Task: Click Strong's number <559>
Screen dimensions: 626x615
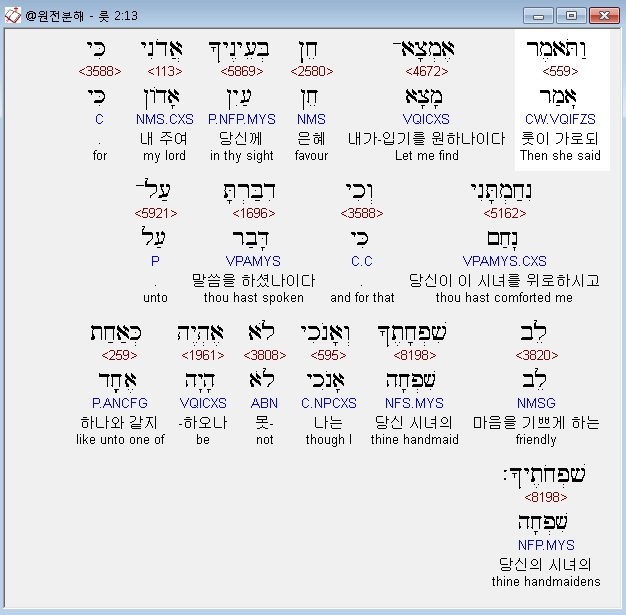Action: point(560,71)
